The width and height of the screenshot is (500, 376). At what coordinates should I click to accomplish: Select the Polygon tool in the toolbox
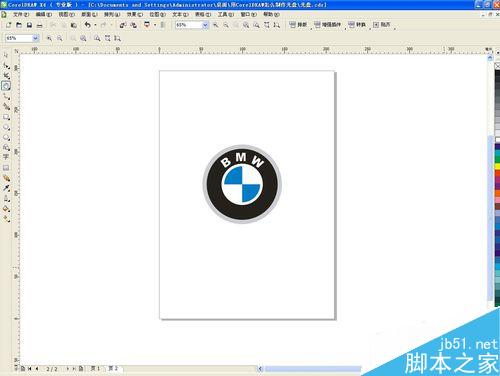tap(6, 137)
